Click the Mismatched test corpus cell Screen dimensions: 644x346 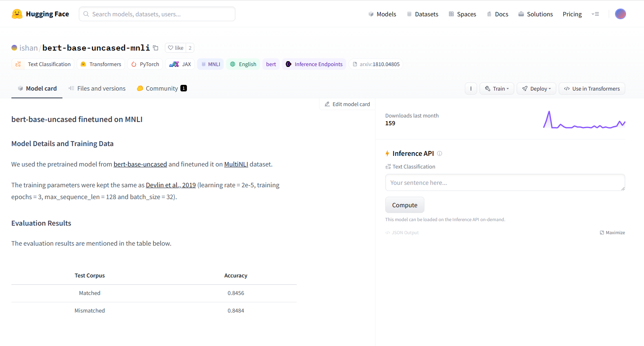point(90,311)
